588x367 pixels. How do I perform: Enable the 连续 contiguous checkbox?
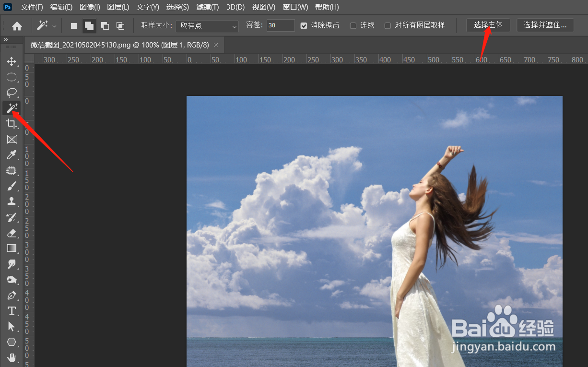click(x=353, y=25)
